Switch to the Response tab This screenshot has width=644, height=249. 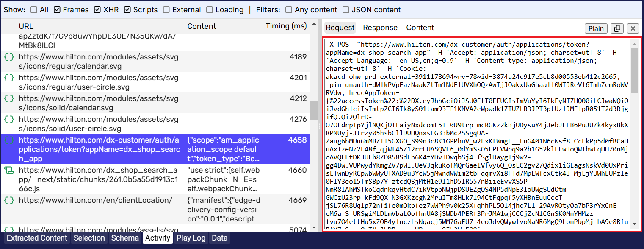point(380,28)
